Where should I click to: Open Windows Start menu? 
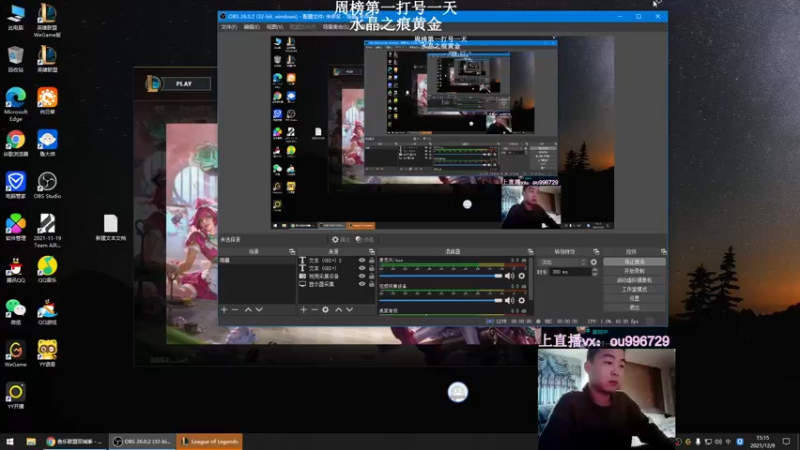coord(10,441)
